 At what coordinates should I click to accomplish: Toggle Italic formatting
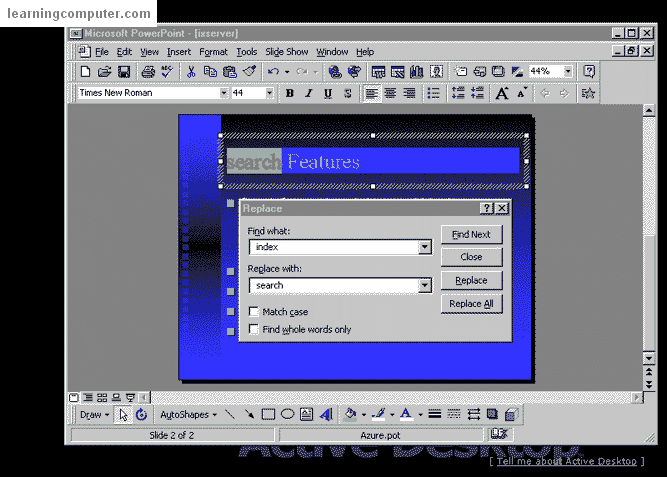tap(309, 93)
